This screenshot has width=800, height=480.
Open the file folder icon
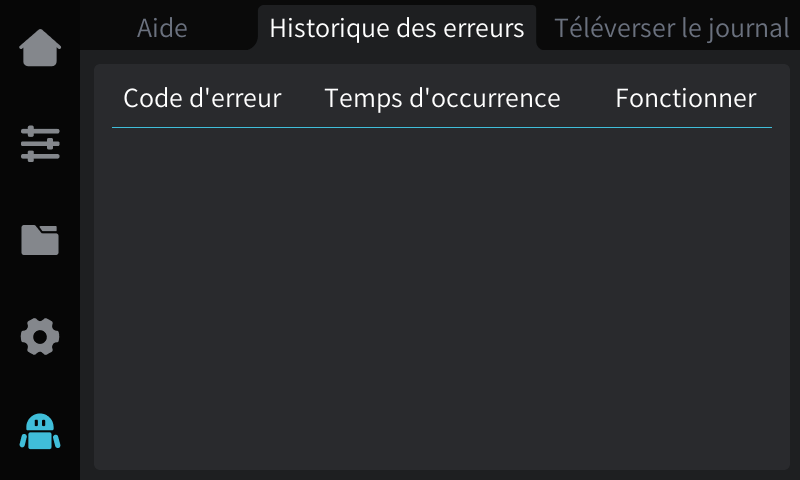[x=40, y=240]
